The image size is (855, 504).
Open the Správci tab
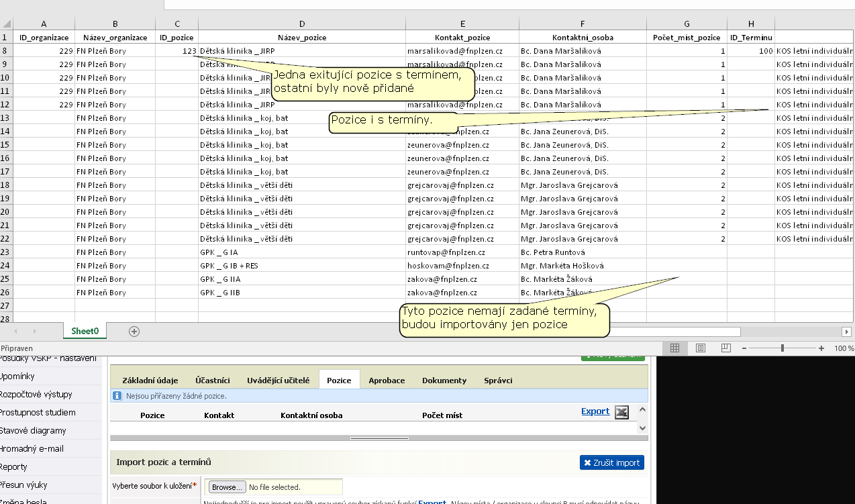point(498,380)
